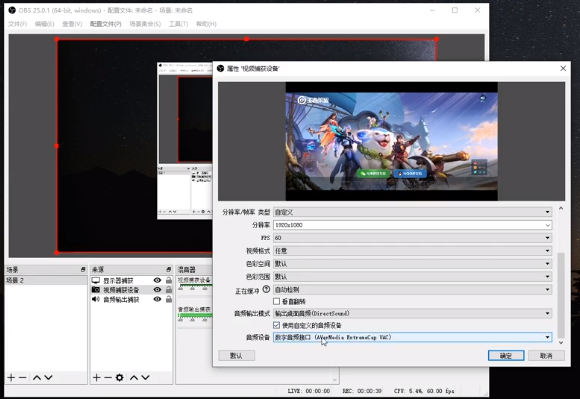This screenshot has height=399, width=580.
Task: Select the 音频输出捕获 source row
Action: click(132, 299)
